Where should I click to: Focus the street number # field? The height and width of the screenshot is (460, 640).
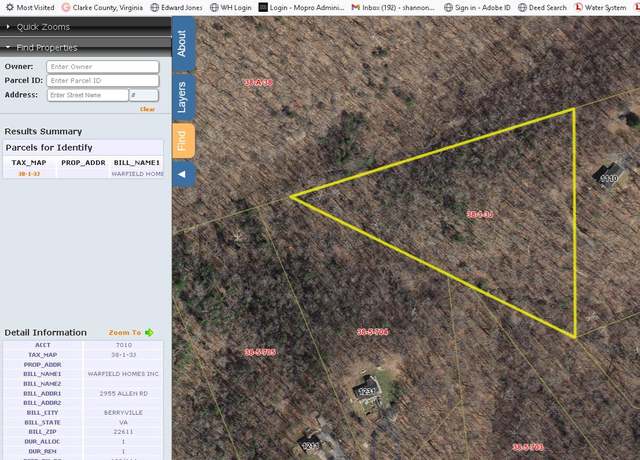(x=143, y=95)
